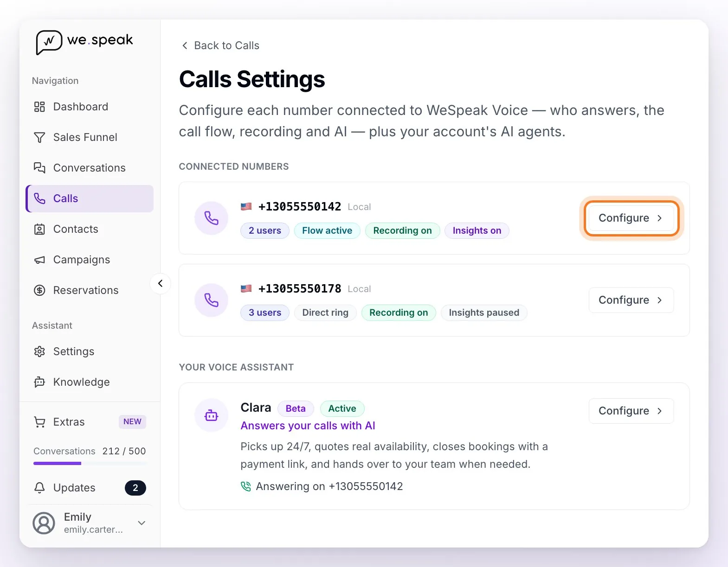Click the Calls phone icon in sidebar
Image resolution: width=728 pixels, height=567 pixels.
(x=39, y=198)
